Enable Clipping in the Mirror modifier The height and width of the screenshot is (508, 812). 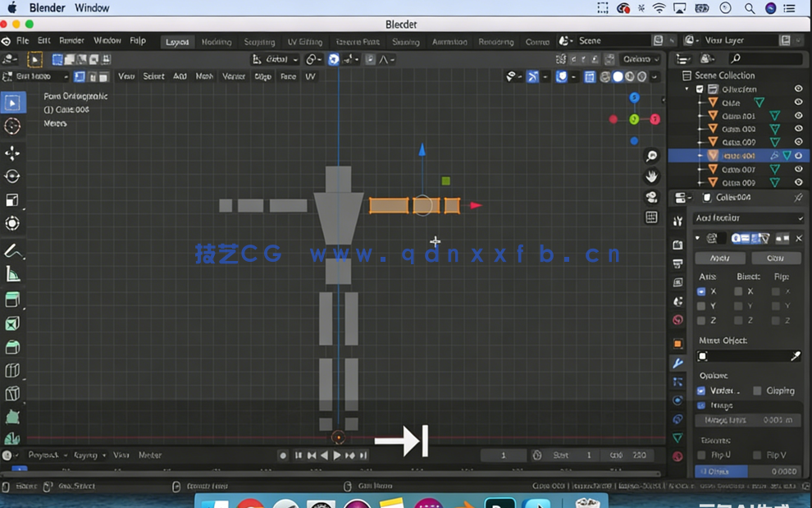(x=756, y=391)
